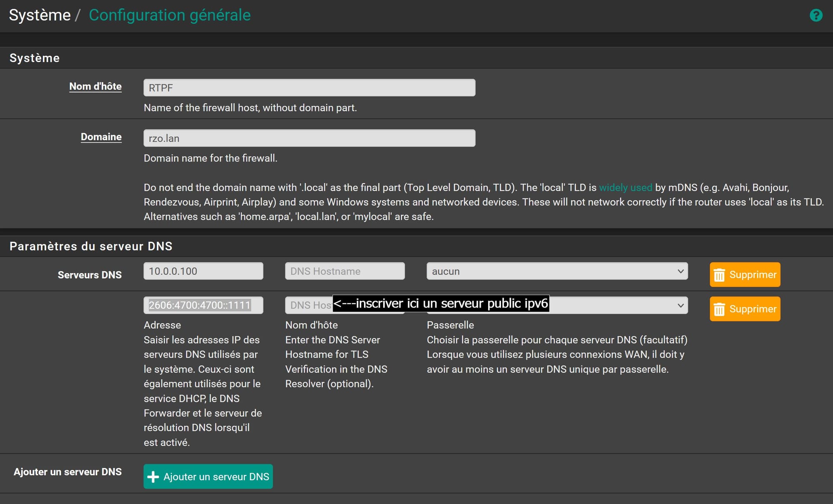Screen dimensions: 833x504
Task: Click the 2606:4700:4700::1111 address field
Action: 203,305
